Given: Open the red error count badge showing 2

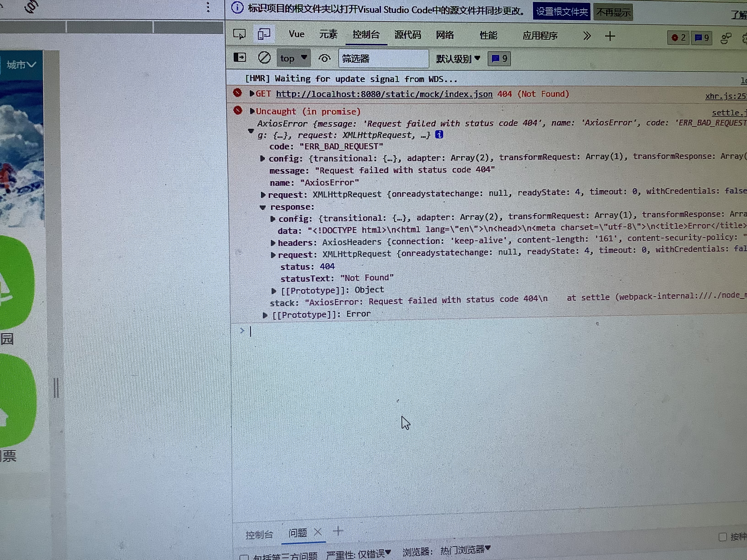Looking at the screenshot, I should 678,38.
